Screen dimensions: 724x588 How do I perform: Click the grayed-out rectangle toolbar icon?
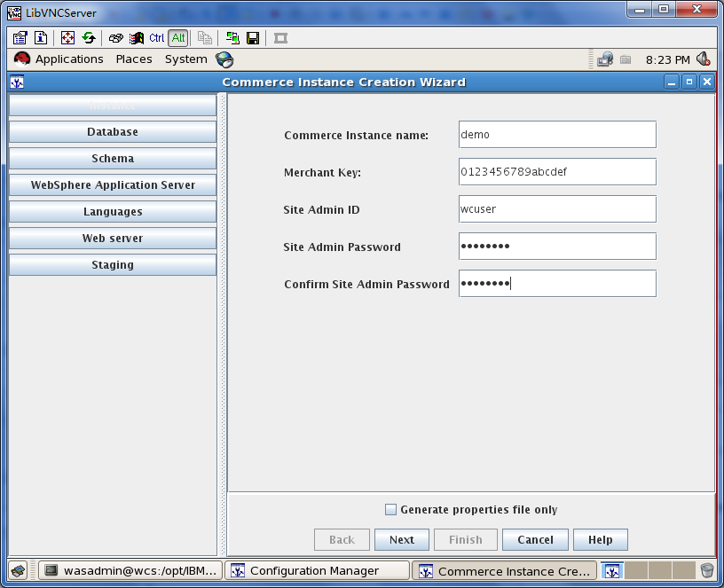[280, 38]
